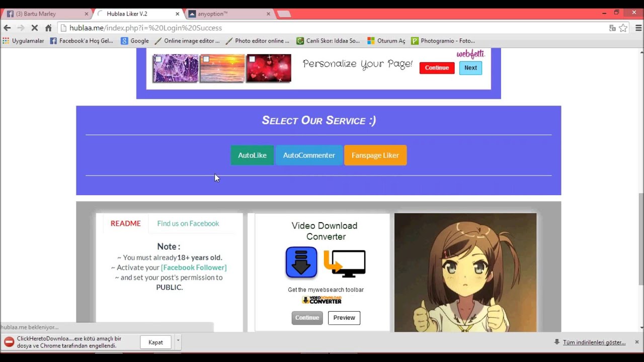The width and height of the screenshot is (644, 362).
Task: Choose the AutoCommenter service
Action: (309, 155)
